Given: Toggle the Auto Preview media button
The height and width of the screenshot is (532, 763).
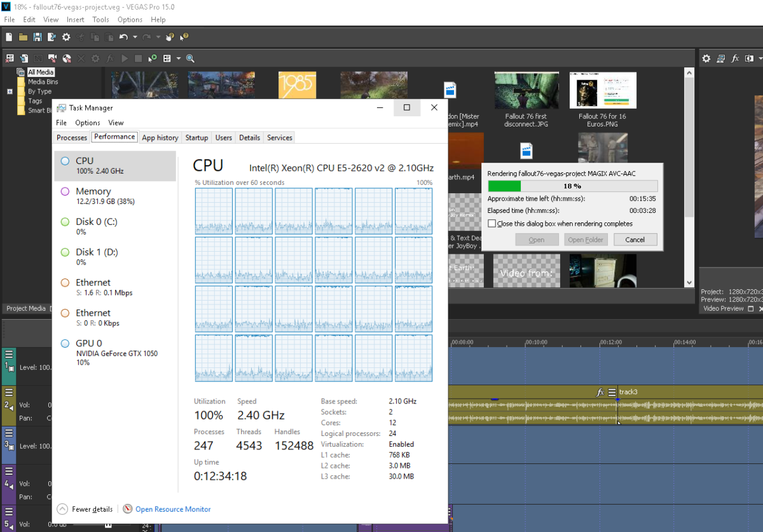Looking at the screenshot, I should point(153,58).
